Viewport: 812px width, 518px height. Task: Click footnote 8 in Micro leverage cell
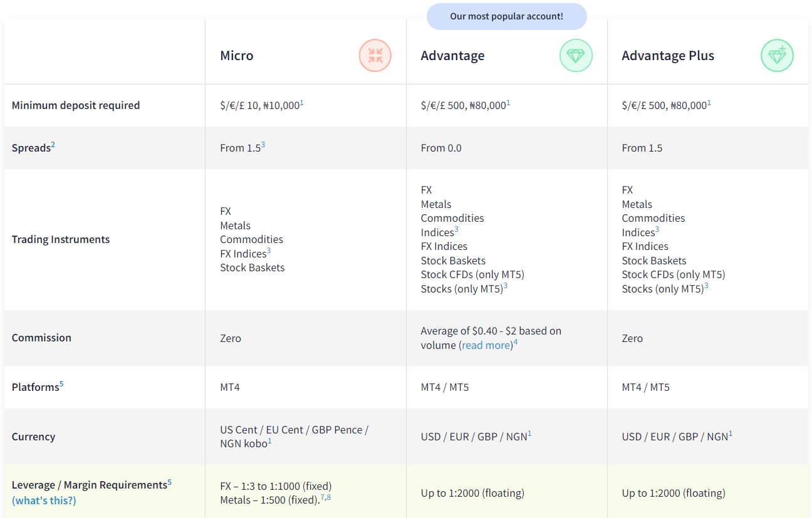pos(328,497)
